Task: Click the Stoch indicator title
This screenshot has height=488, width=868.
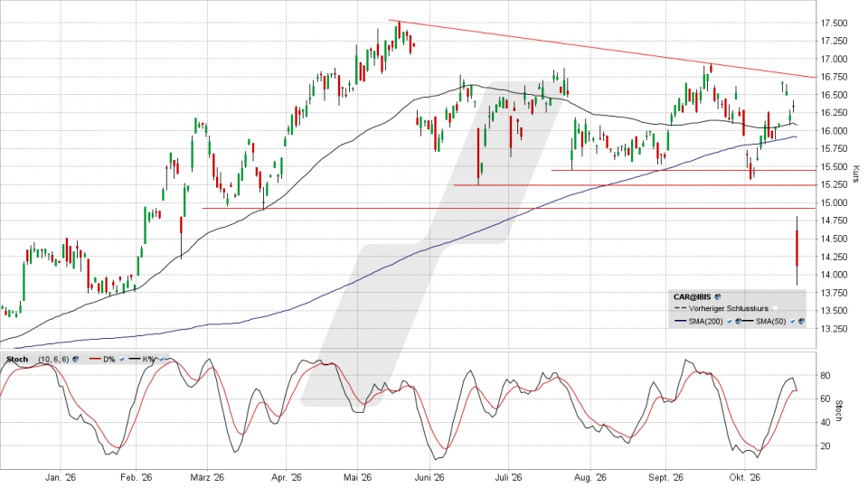Action: click(17, 359)
